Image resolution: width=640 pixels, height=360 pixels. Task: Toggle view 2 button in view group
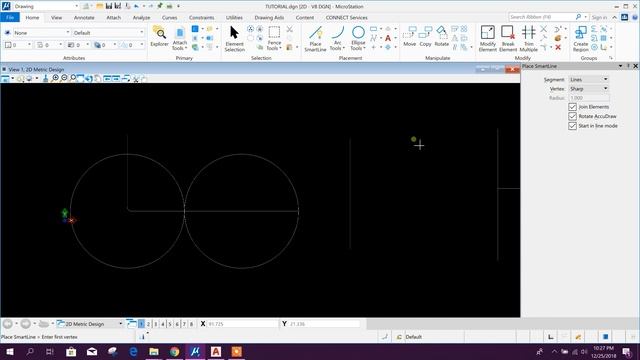click(x=149, y=324)
